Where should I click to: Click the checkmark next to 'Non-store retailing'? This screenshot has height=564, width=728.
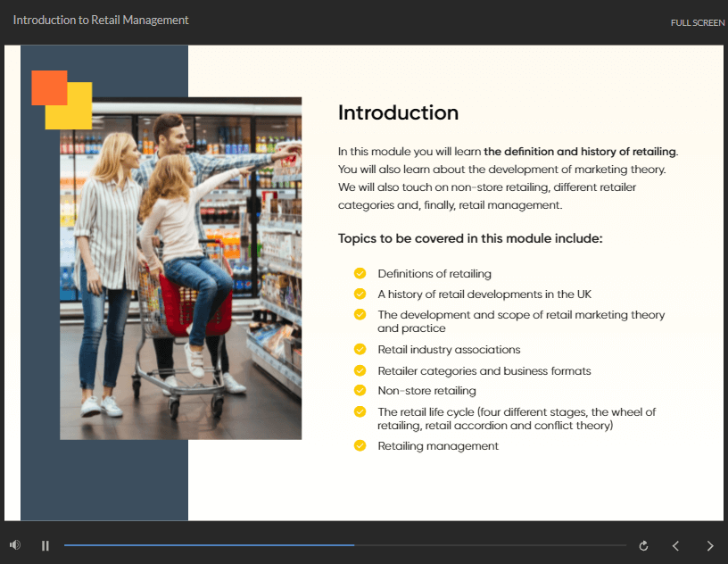pyautogui.click(x=360, y=390)
